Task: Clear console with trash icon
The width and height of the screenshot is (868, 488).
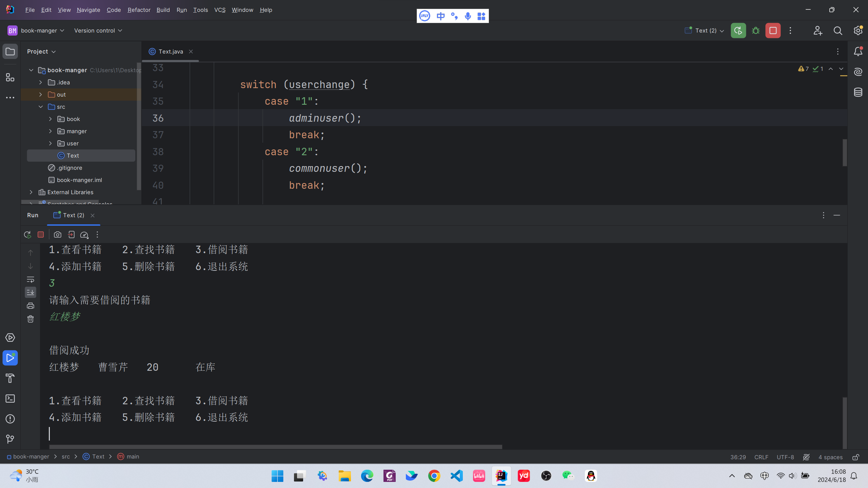Action: pyautogui.click(x=31, y=319)
